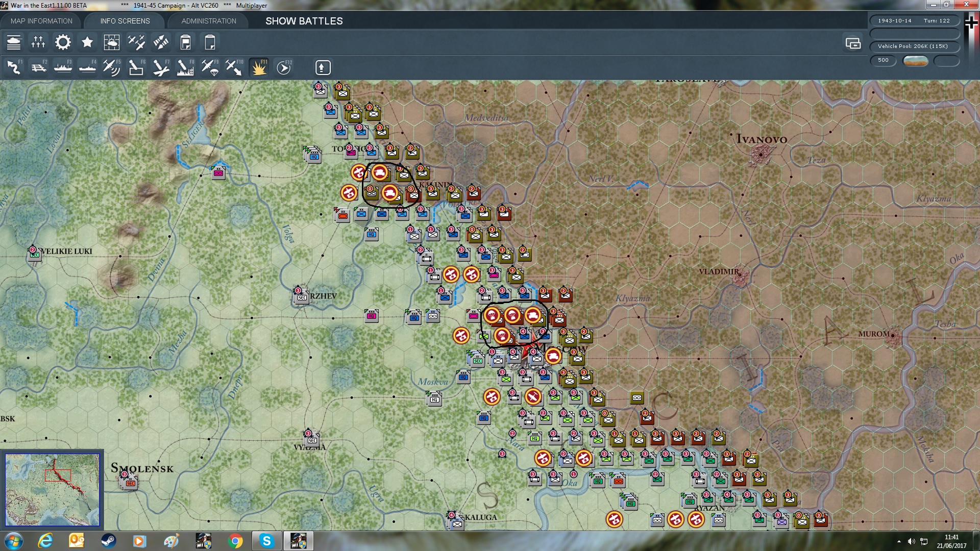Switch to the INFO SCREENS tab
The width and height of the screenshot is (980, 551).
[125, 21]
